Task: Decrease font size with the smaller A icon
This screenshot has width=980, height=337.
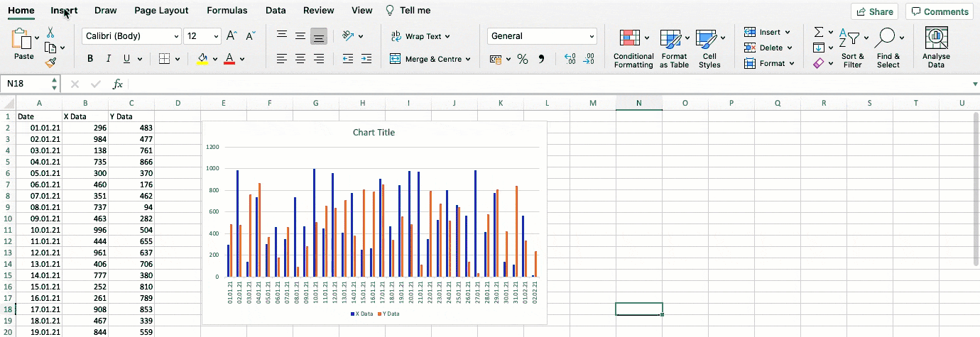Action: [x=250, y=36]
